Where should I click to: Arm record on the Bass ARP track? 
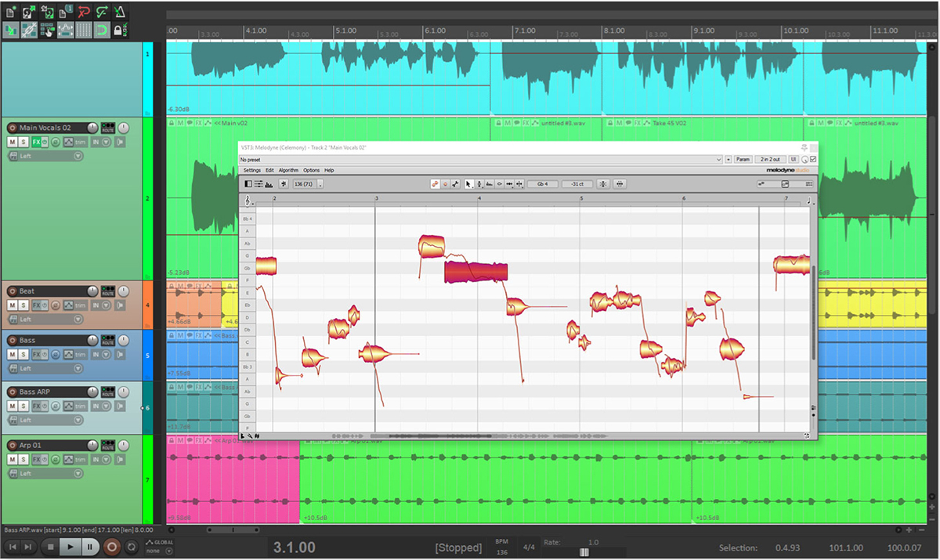click(x=13, y=392)
